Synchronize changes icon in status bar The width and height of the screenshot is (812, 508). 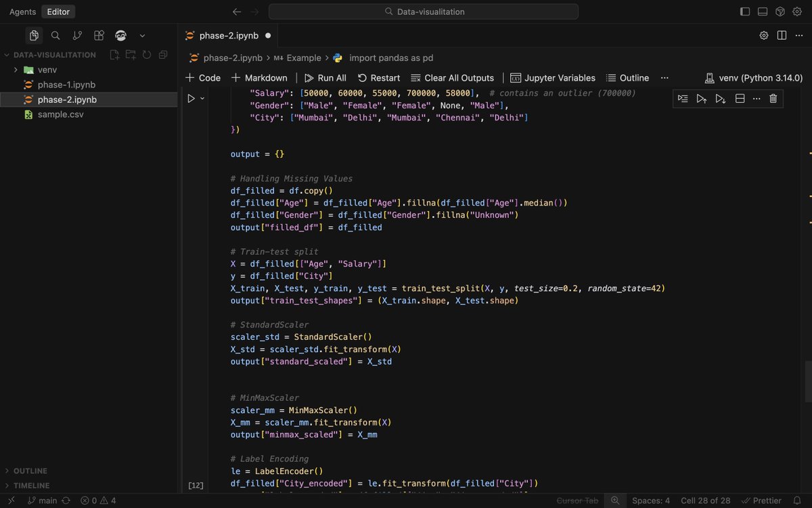[x=66, y=501]
